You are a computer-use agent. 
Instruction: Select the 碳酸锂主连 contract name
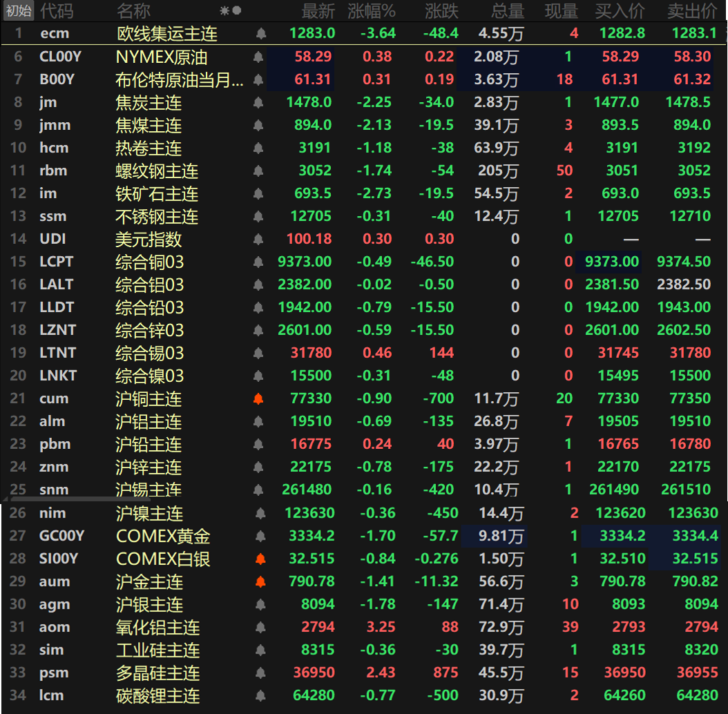[158, 695]
